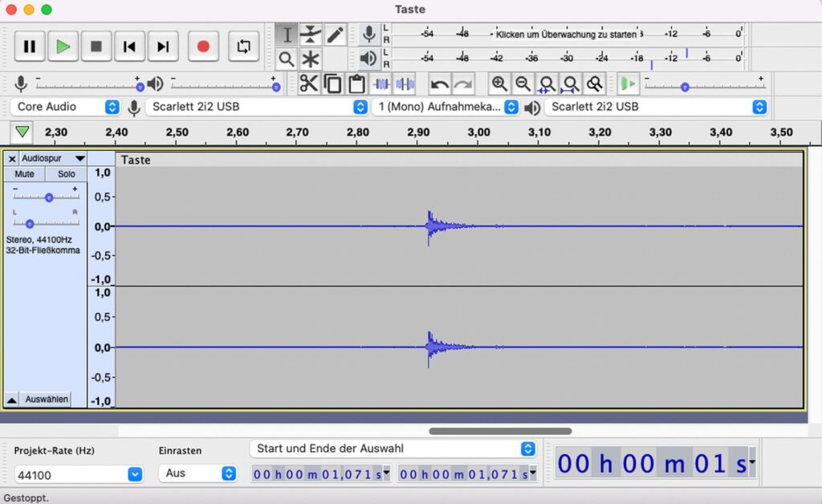Click the horizontal scrollbar thumb

tap(500, 431)
